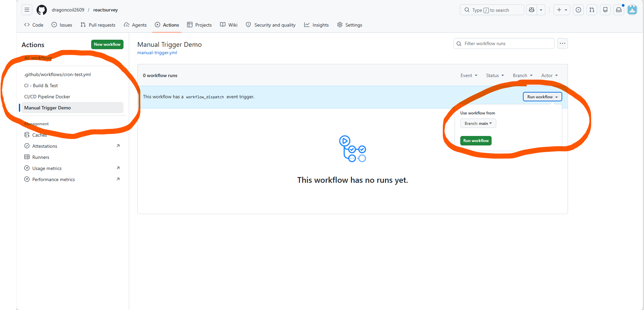Focus the Filter workflow runs field
Screen dimensions: 644x310
pyautogui.click(x=504, y=43)
